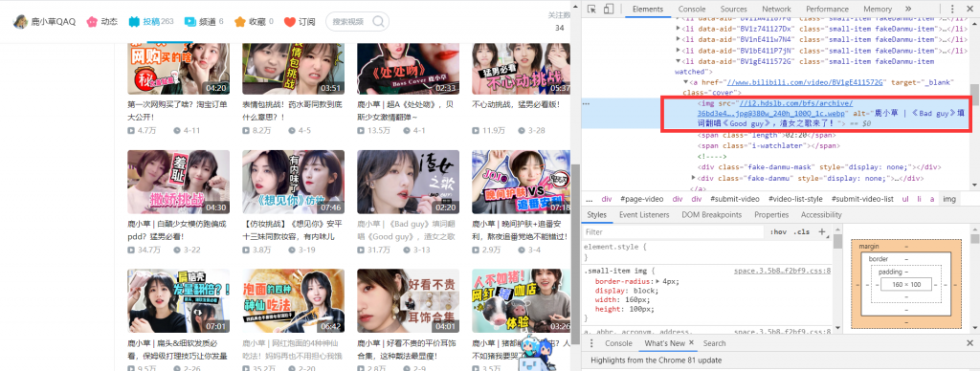The image size is (980, 371).
Task: Expand the li node BV1bE411P7jN
Action: pyautogui.click(x=679, y=51)
